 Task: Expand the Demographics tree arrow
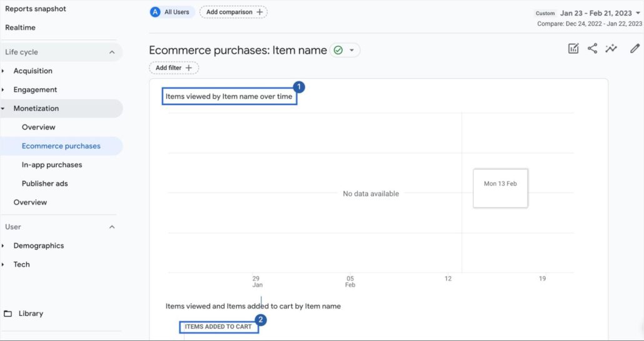tap(3, 246)
